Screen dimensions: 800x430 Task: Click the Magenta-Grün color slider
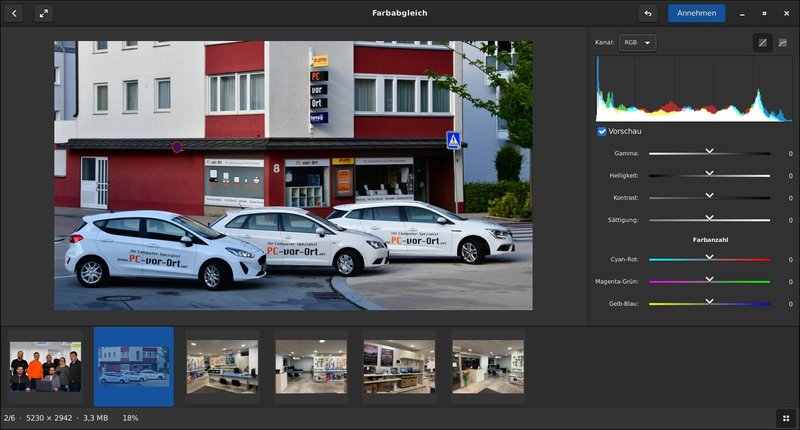[709, 282]
